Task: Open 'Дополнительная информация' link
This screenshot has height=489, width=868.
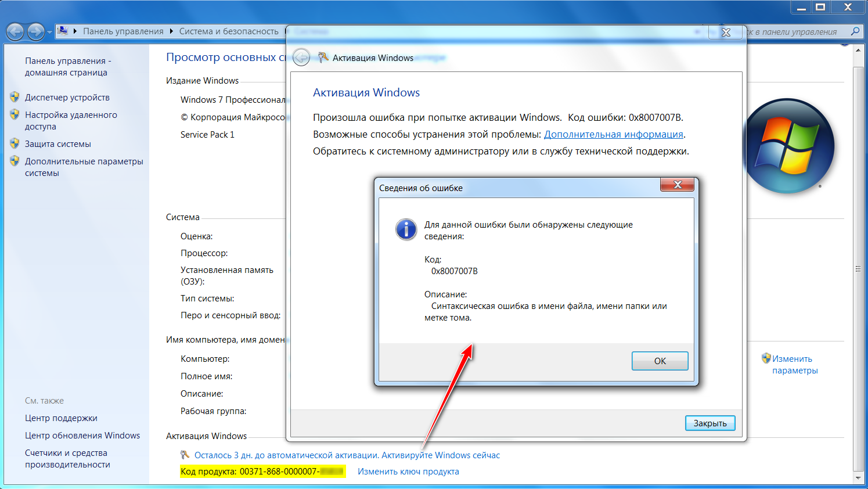Action: [x=613, y=134]
